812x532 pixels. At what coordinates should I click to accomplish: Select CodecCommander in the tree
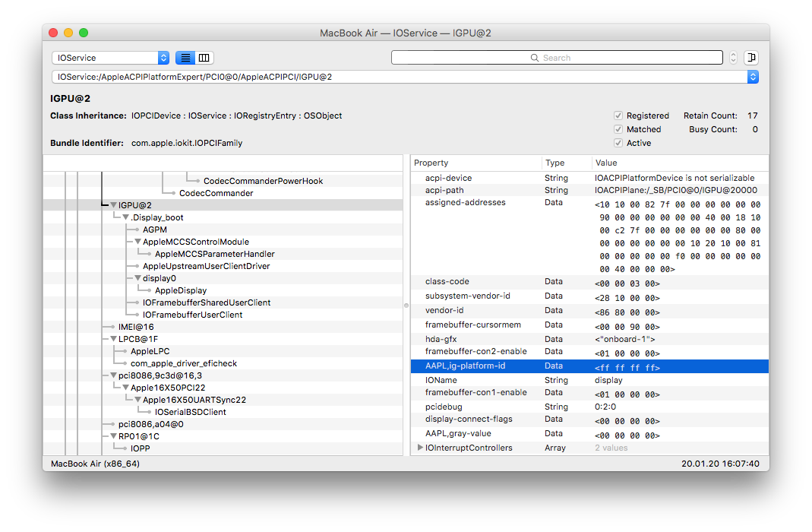tap(216, 193)
